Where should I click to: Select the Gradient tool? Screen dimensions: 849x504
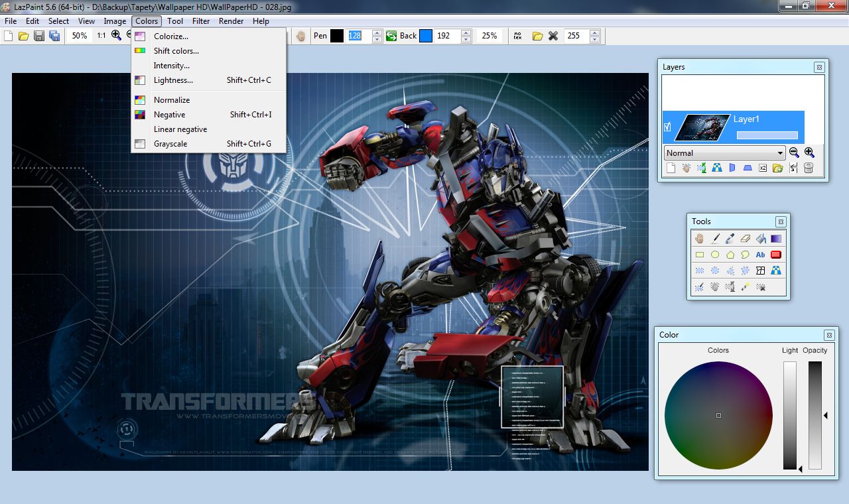pyautogui.click(x=776, y=239)
